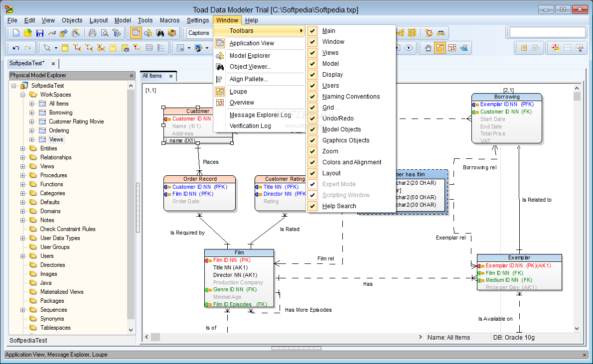The height and width of the screenshot is (364, 593).
Task: Open the Macros menu
Action: click(x=169, y=20)
